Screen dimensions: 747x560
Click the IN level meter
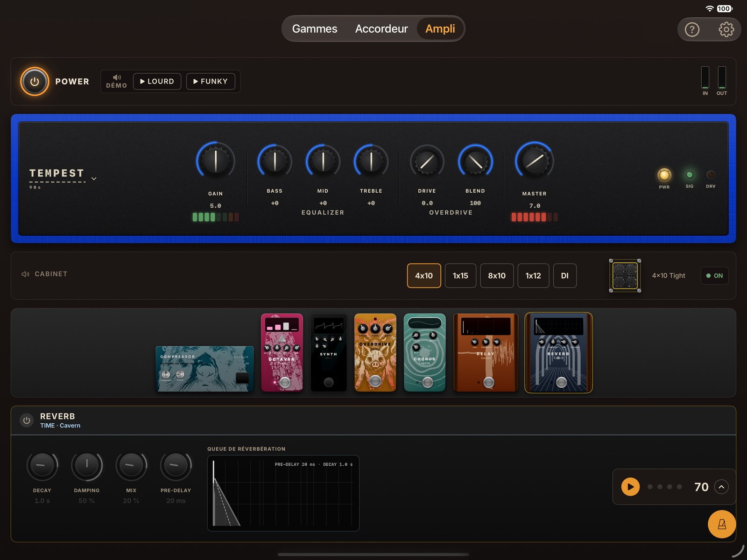(x=705, y=77)
